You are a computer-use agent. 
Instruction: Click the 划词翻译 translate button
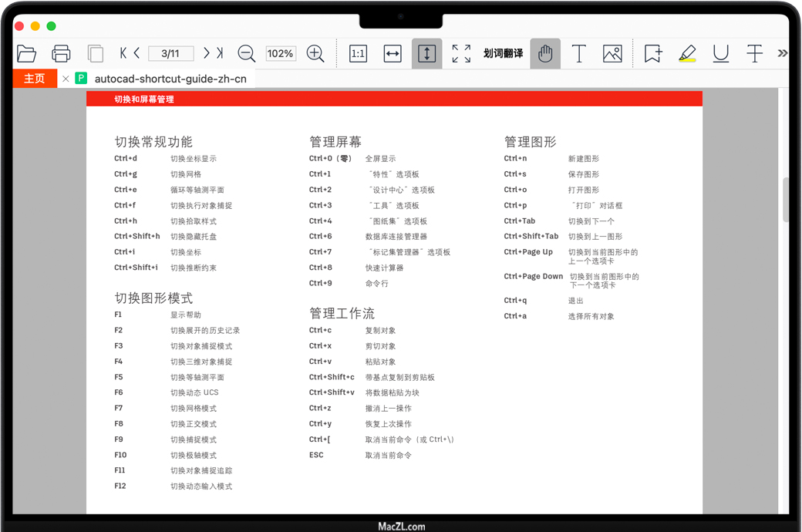coord(503,53)
